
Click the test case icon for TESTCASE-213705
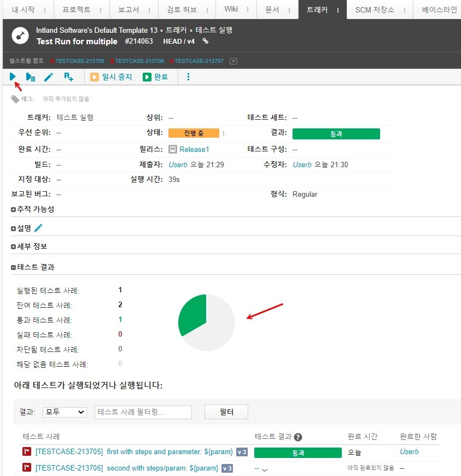click(27, 451)
